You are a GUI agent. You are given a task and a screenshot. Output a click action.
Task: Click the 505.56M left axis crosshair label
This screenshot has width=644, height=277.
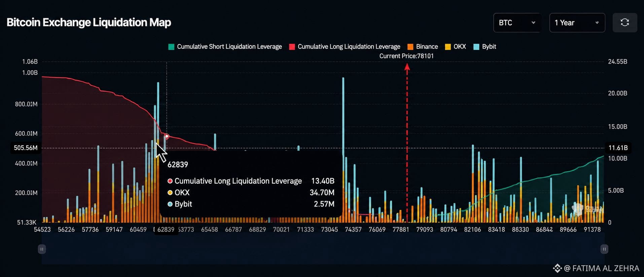[26, 148]
